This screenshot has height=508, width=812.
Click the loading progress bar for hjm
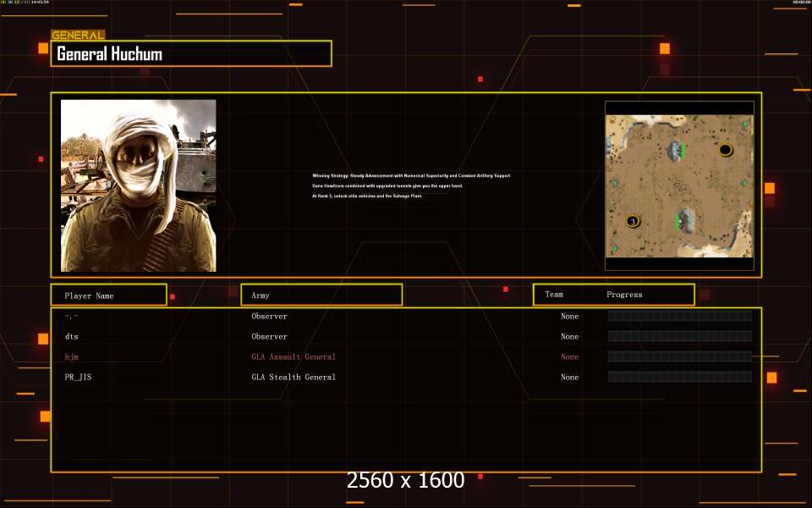679,357
